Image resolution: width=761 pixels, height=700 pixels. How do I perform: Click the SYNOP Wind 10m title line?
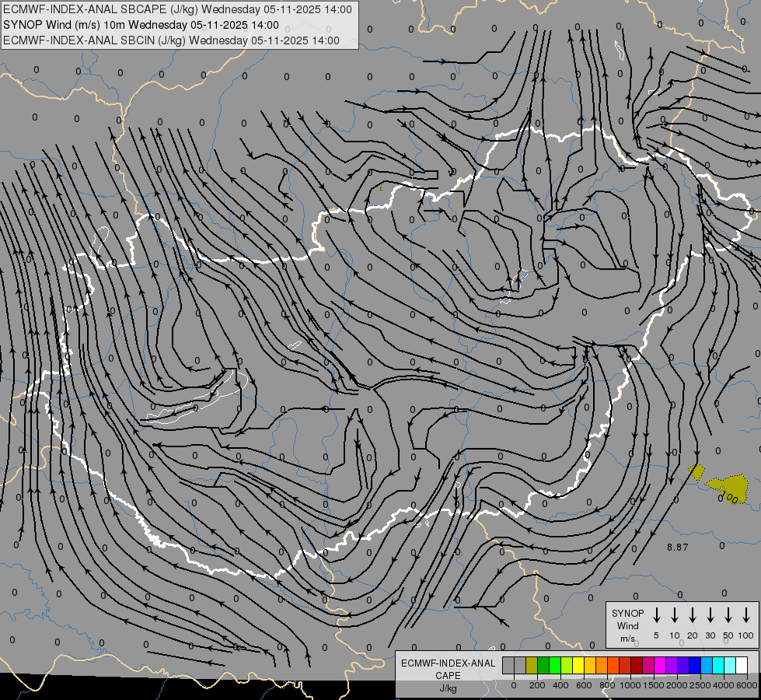141,25
